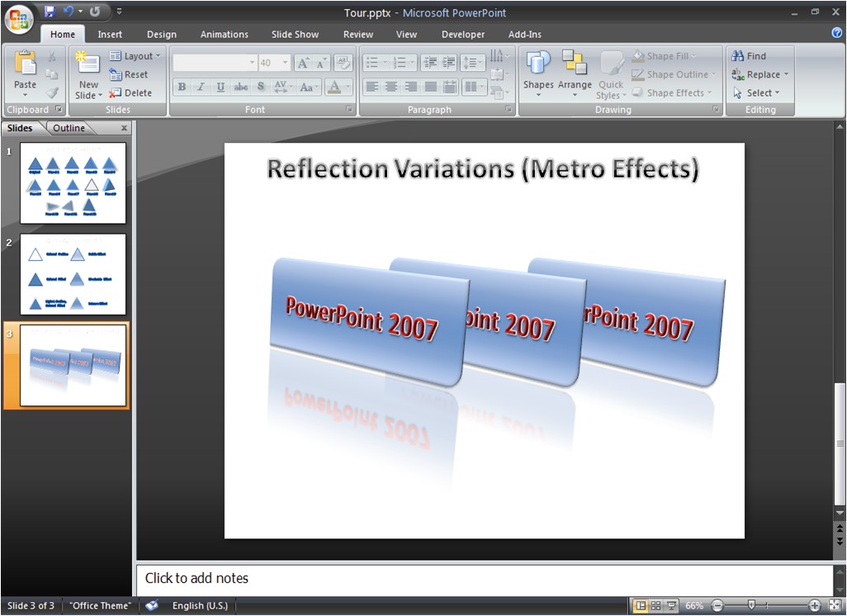847x616 pixels.
Task: Open Quick Styles gallery
Action: (611, 74)
